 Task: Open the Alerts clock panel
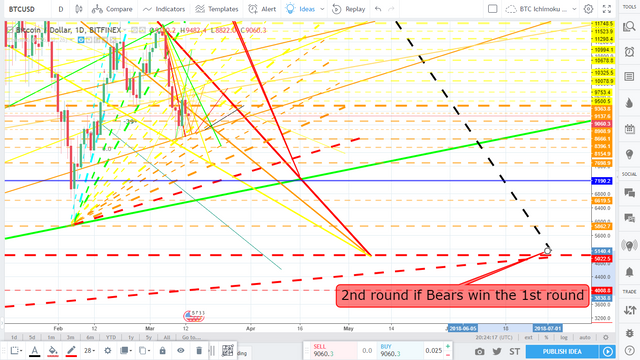(x=629, y=51)
